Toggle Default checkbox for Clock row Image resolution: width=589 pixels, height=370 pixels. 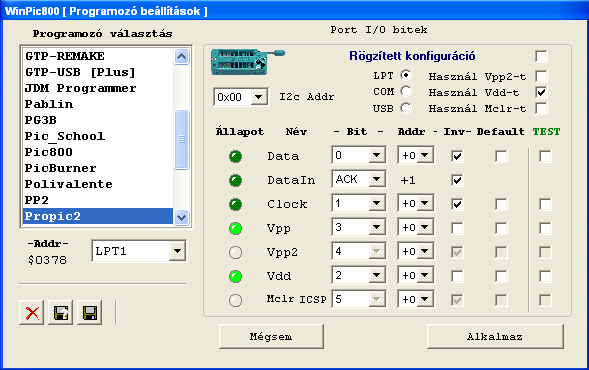(x=501, y=204)
